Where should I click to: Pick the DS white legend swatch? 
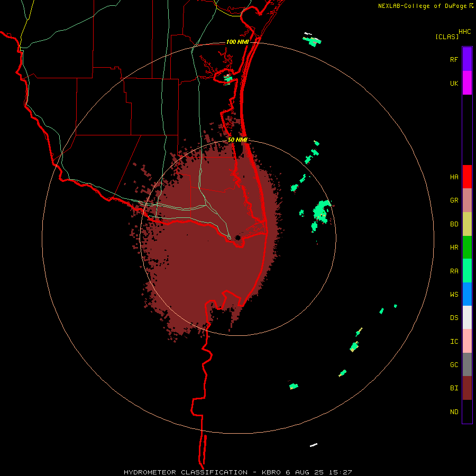467,317
